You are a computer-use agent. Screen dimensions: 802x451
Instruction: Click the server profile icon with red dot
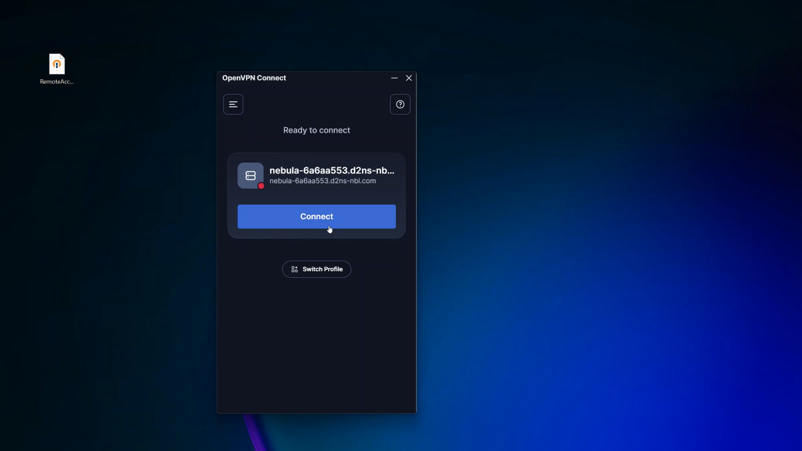click(x=251, y=176)
